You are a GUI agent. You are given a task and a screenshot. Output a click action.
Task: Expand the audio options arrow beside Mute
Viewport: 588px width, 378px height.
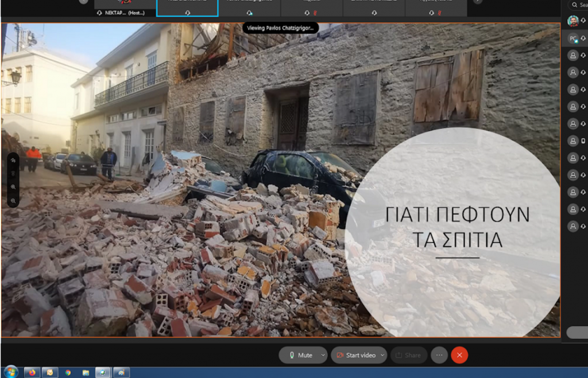click(322, 355)
